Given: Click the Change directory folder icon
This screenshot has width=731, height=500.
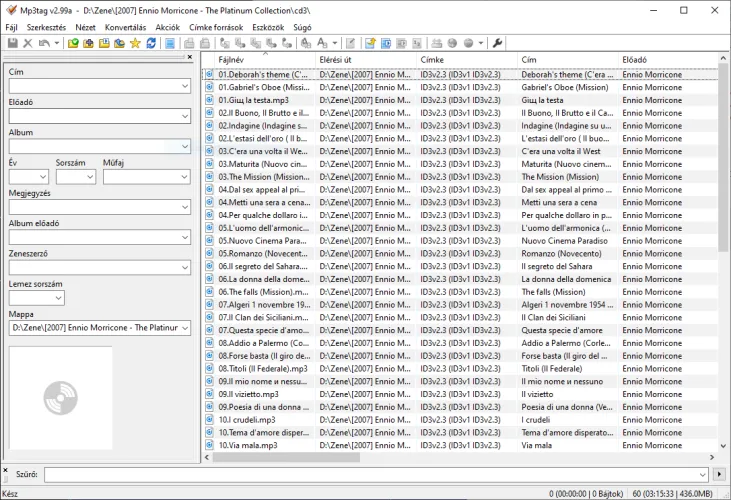Looking at the screenshot, I should click(73, 43).
